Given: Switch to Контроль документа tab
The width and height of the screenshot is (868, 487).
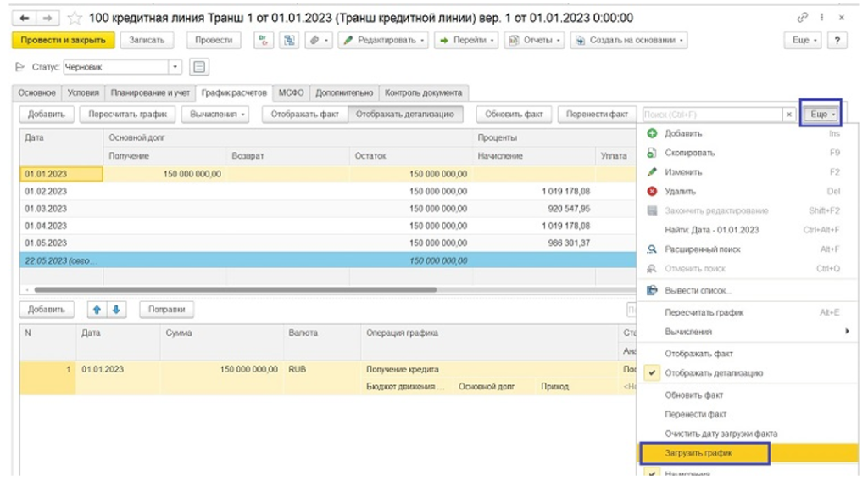Looking at the screenshot, I should point(424,93).
